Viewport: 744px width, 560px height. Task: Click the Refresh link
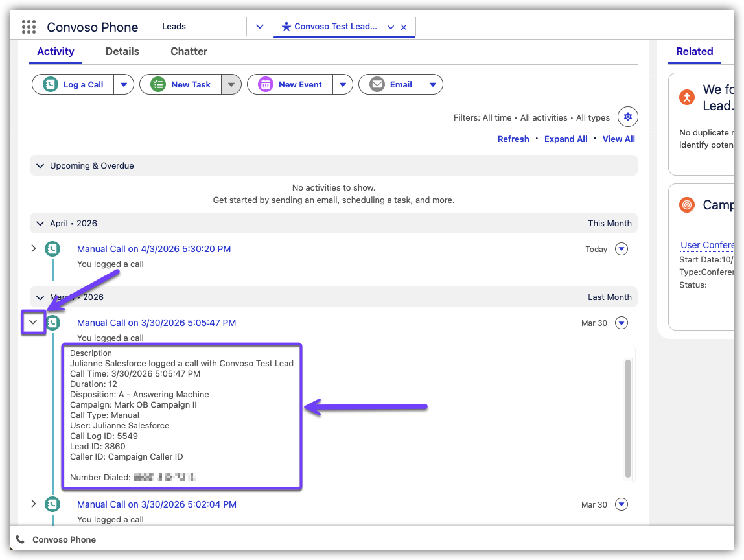click(x=513, y=139)
